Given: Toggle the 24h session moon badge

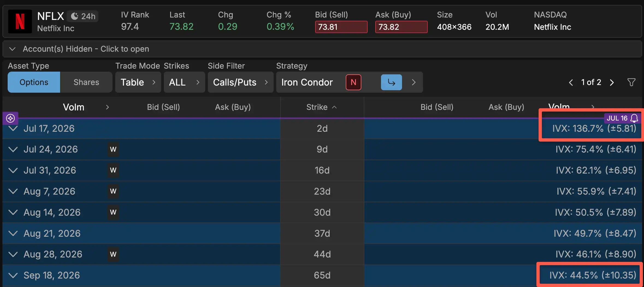Looking at the screenshot, I should click(x=83, y=16).
